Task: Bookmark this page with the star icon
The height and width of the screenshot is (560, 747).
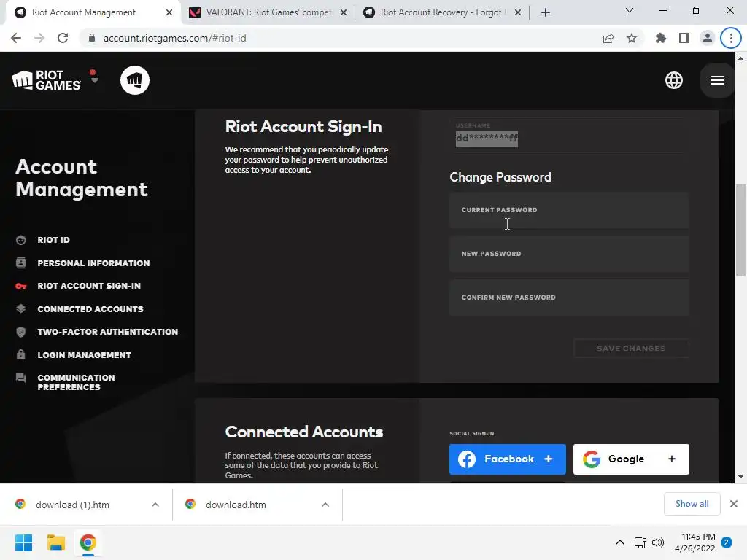Action: [632, 38]
